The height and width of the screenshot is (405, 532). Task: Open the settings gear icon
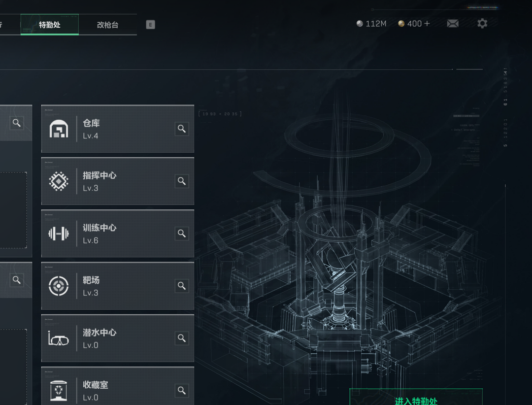[x=482, y=24]
